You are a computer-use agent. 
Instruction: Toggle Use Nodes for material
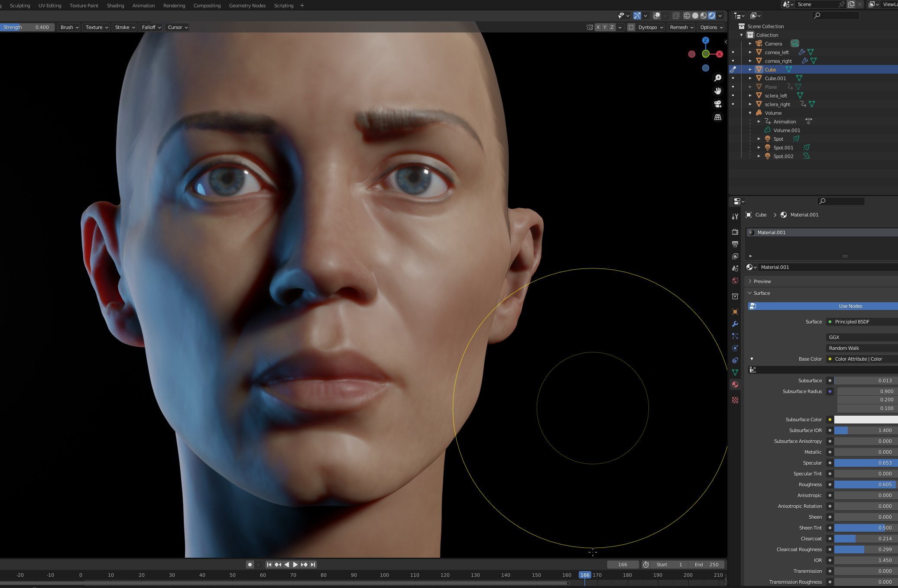point(823,306)
